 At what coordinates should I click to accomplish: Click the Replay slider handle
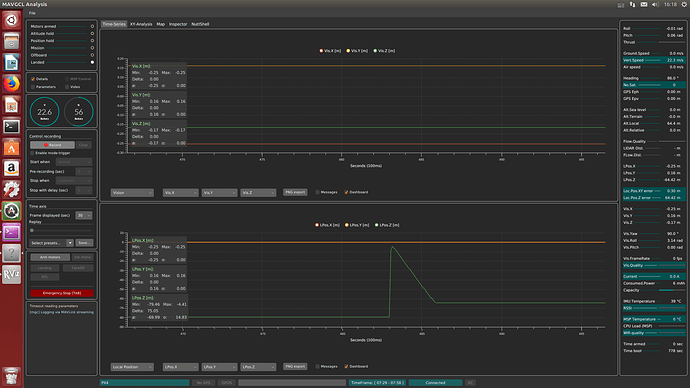tap(32, 231)
